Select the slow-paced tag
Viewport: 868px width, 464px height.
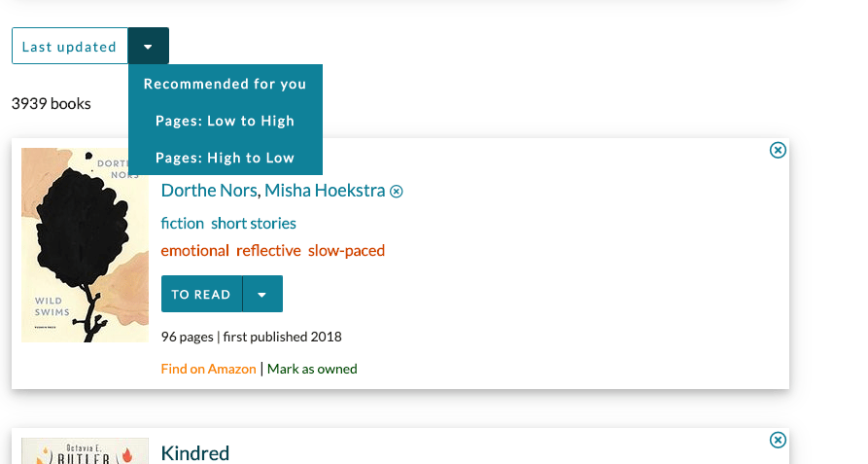tap(347, 251)
